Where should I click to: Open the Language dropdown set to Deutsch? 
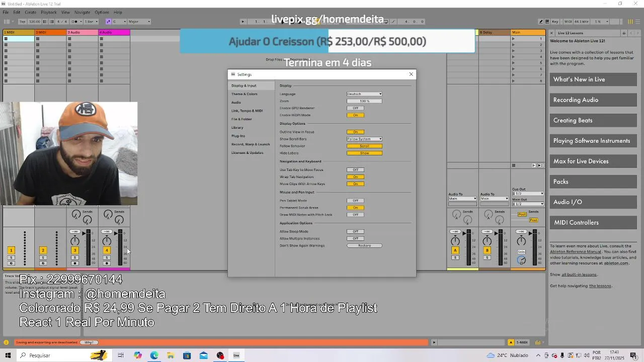pos(364,94)
